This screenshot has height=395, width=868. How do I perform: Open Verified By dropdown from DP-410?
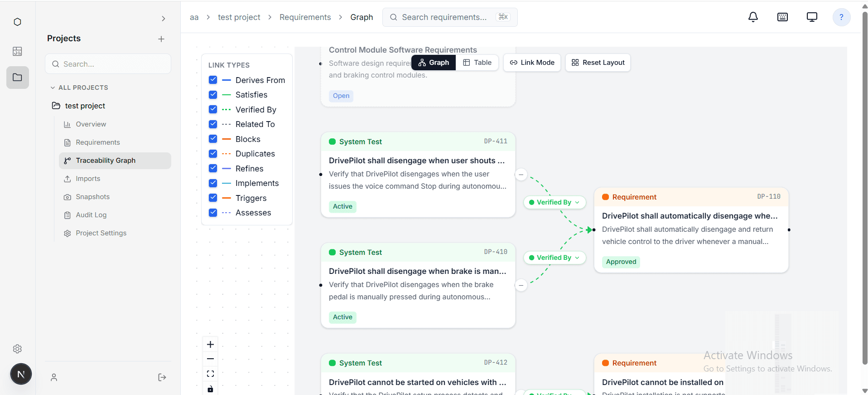point(555,258)
